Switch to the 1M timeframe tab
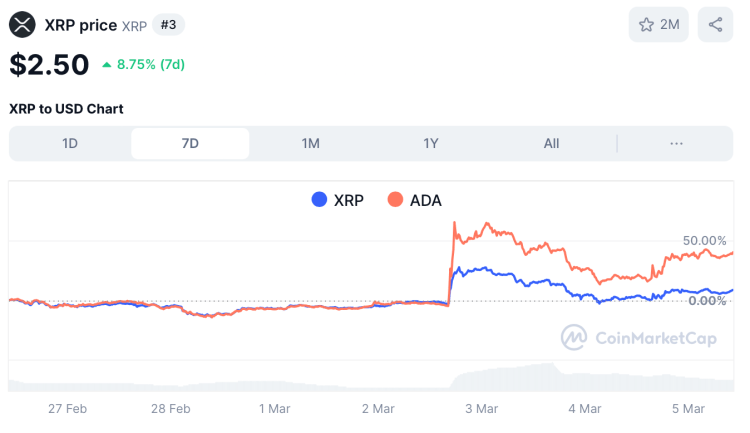Viewport: 750px width, 433px height. tap(310, 143)
